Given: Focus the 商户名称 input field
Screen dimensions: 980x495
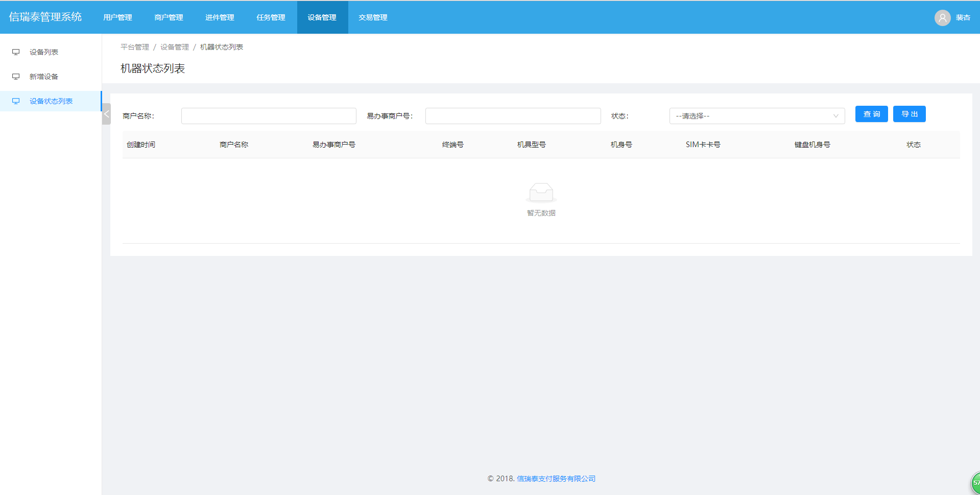Looking at the screenshot, I should pyautogui.click(x=269, y=116).
